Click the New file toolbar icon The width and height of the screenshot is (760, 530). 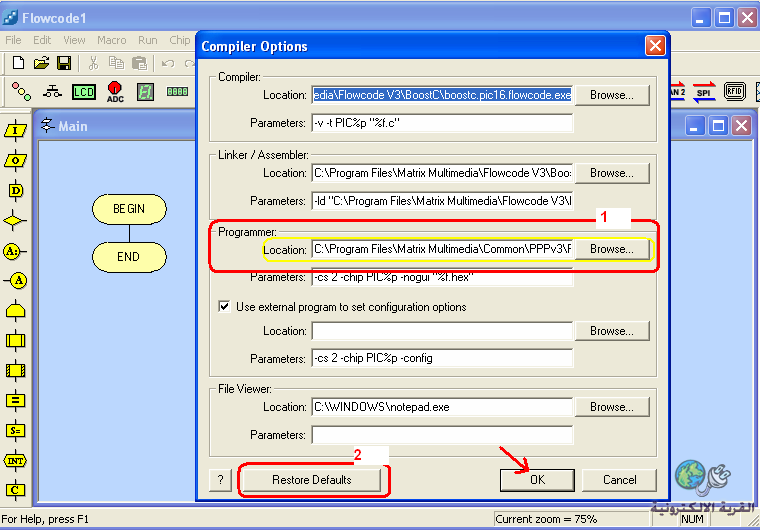(x=18, y=63)
